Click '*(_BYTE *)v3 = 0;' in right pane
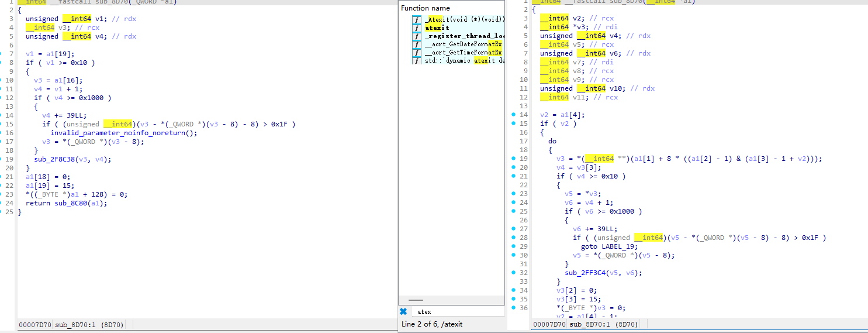The image size is (868, 333). pyautogui.click(x=591, y=308)
